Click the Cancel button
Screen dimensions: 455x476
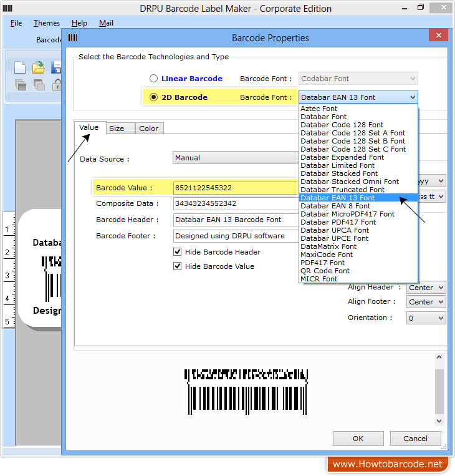click(415, 439)
